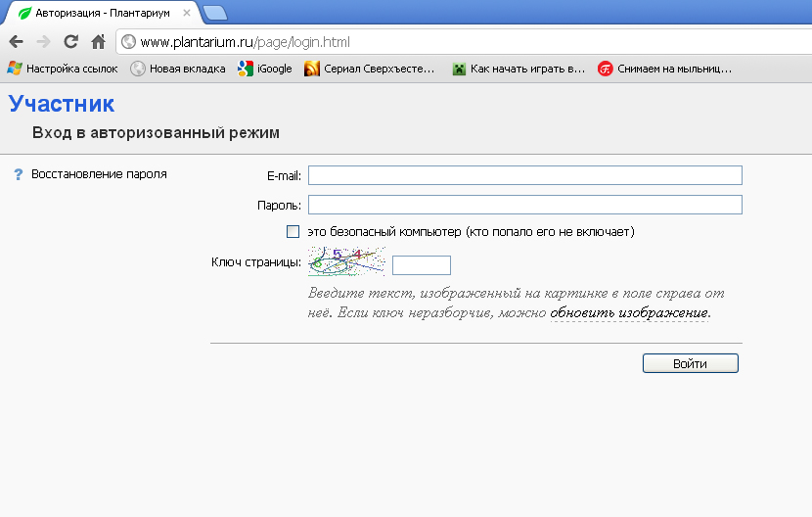Click the captcha key text field
This screenshot has width=812, height=517.
point(421,265)
